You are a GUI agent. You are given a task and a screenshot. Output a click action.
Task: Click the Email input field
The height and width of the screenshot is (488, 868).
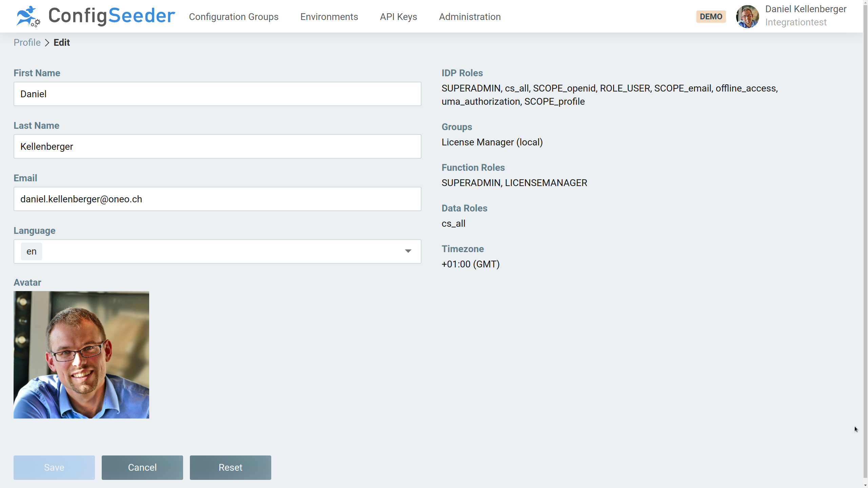pyautogui.click(x=217, y=199)
